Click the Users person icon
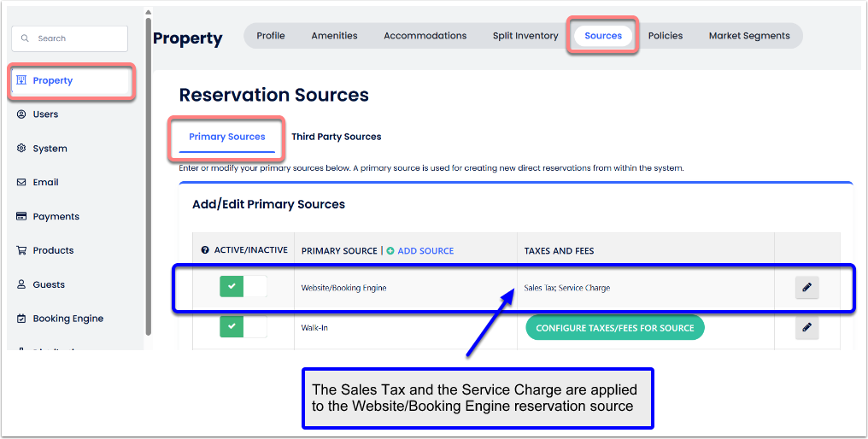 click(22, 114)
